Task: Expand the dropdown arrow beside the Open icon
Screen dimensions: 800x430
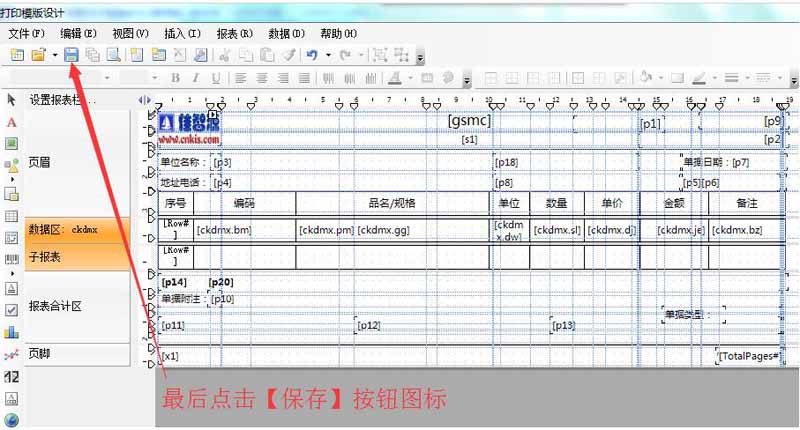Action: pyautogui.click(x=54, y=55)
